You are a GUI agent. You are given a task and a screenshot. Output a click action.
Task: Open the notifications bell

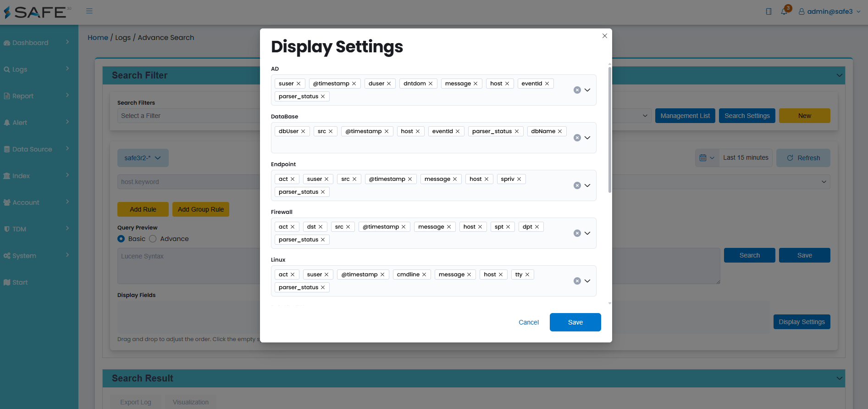(x=784, y=11)
